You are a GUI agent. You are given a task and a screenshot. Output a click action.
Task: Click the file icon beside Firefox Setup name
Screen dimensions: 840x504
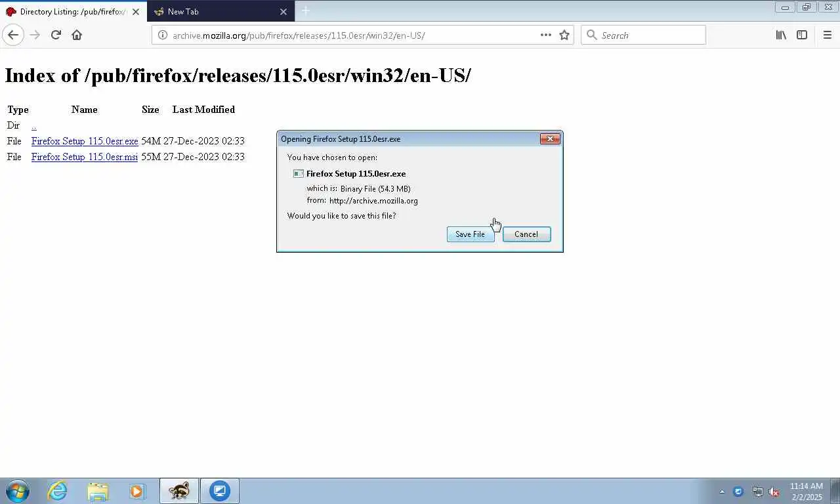coord(298,174)
